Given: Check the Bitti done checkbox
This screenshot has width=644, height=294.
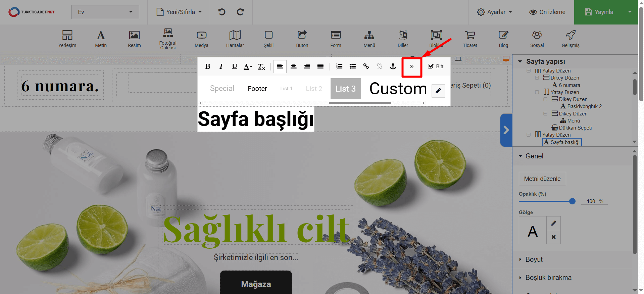Looking at the screenshot, I should 431,66.
